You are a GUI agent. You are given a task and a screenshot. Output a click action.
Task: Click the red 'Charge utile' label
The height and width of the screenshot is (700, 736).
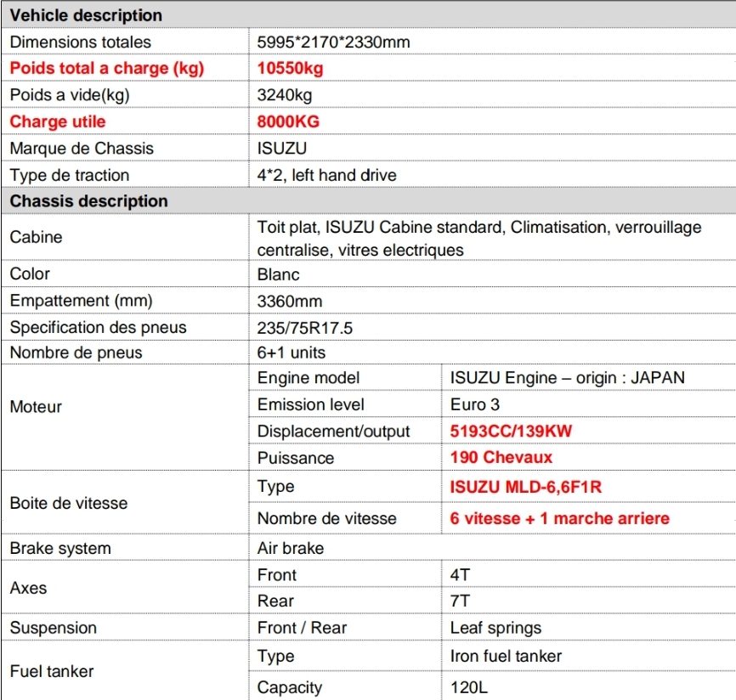coord(58,122)
